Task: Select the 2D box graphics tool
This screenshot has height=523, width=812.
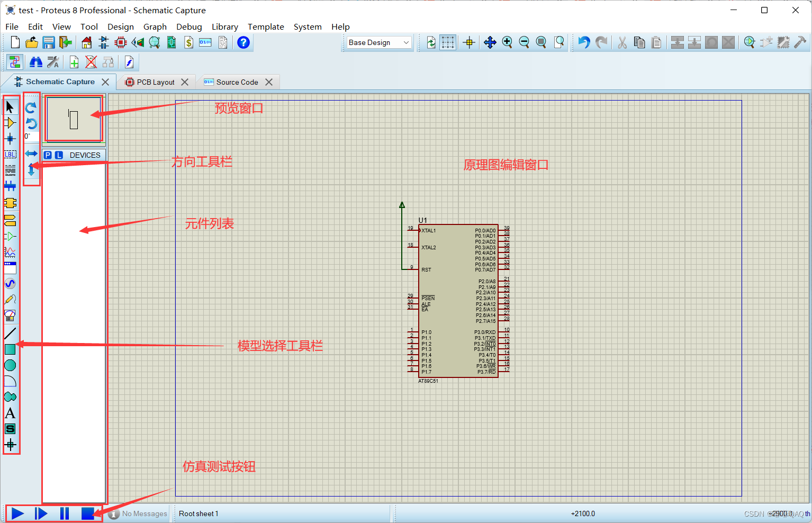Action: coord(10,349)
